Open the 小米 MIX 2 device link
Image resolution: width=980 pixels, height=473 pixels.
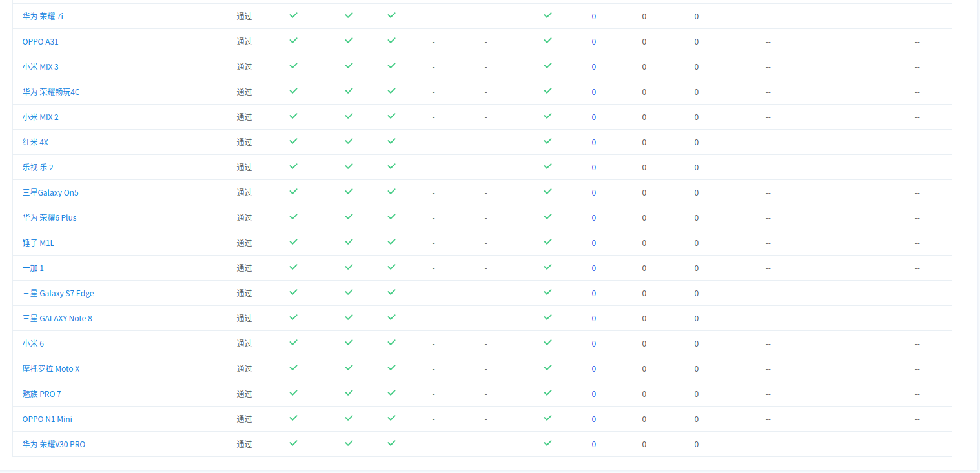[41, 117]
